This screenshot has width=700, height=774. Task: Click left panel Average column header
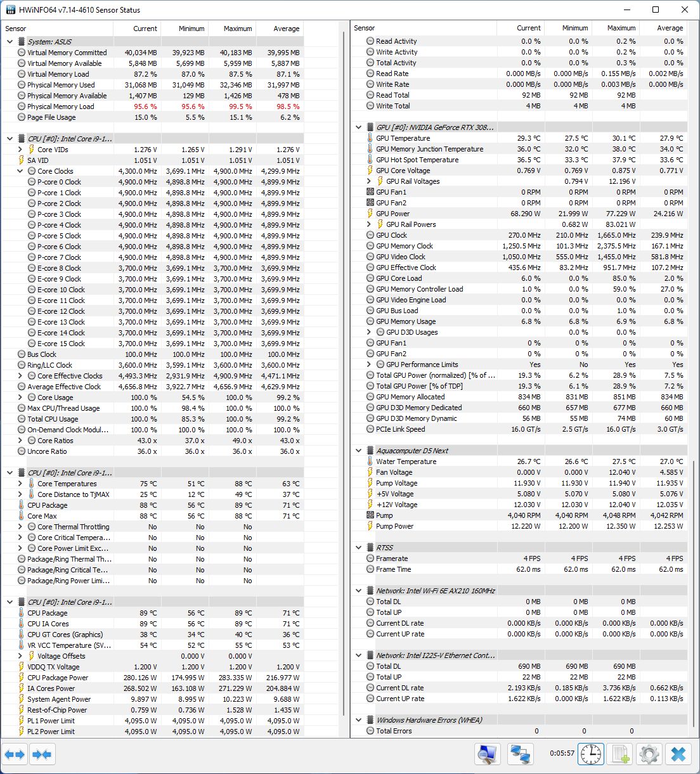pos(280,29)
